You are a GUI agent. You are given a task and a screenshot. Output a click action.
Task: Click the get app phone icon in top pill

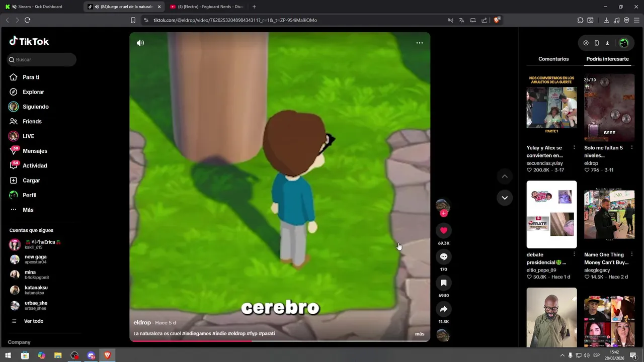click(597, 43)
